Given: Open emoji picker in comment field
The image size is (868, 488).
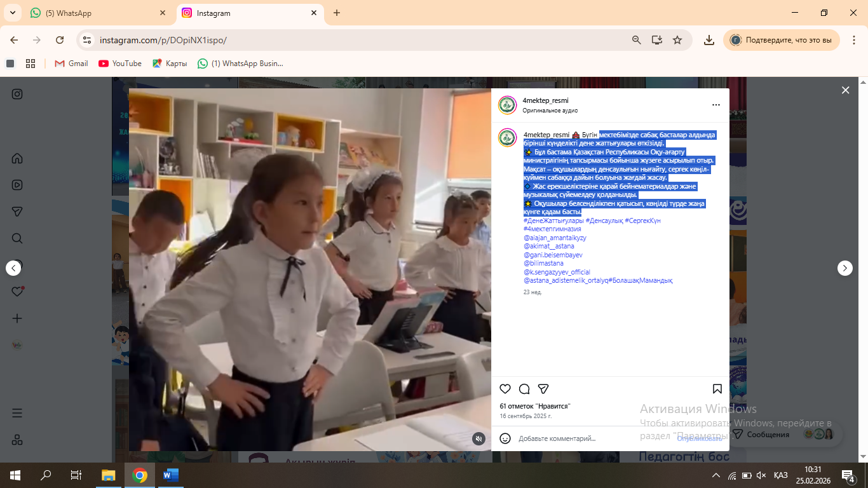Looking at the screenshot, I should (x=505, y=438).
